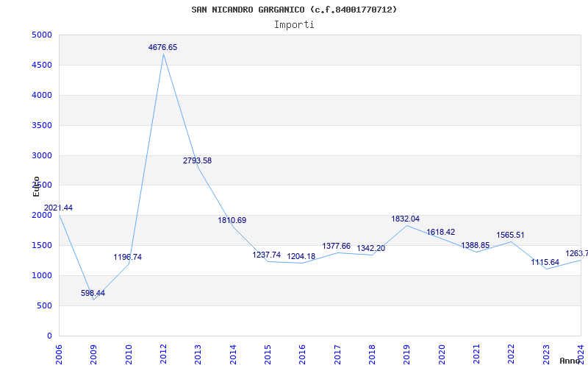Click the 2017 x-axis year label
588x368 pixels.
coord(337,355)
